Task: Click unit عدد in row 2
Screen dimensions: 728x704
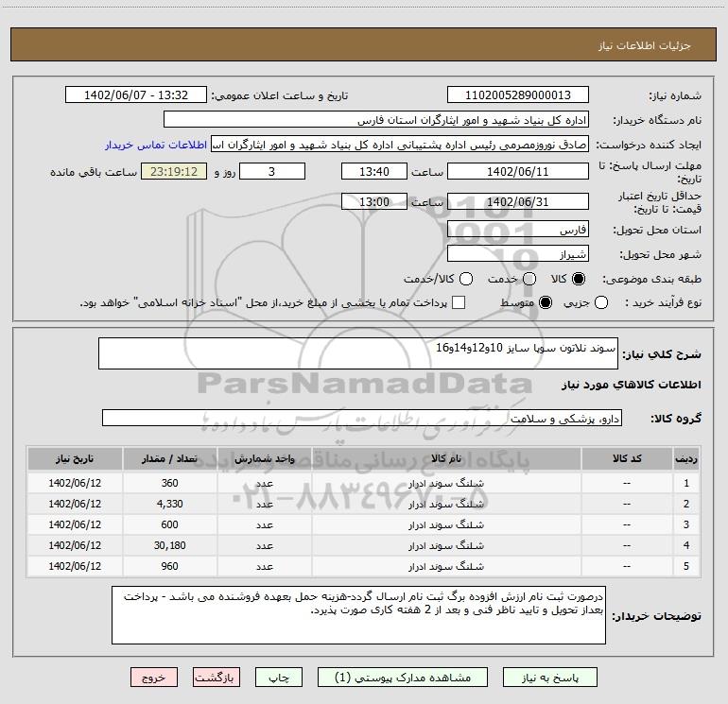Action: coord(265,504)
